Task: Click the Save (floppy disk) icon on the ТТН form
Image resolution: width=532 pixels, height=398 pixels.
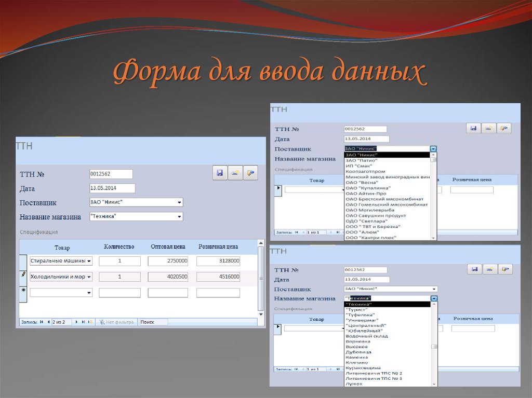Action: 220,172
